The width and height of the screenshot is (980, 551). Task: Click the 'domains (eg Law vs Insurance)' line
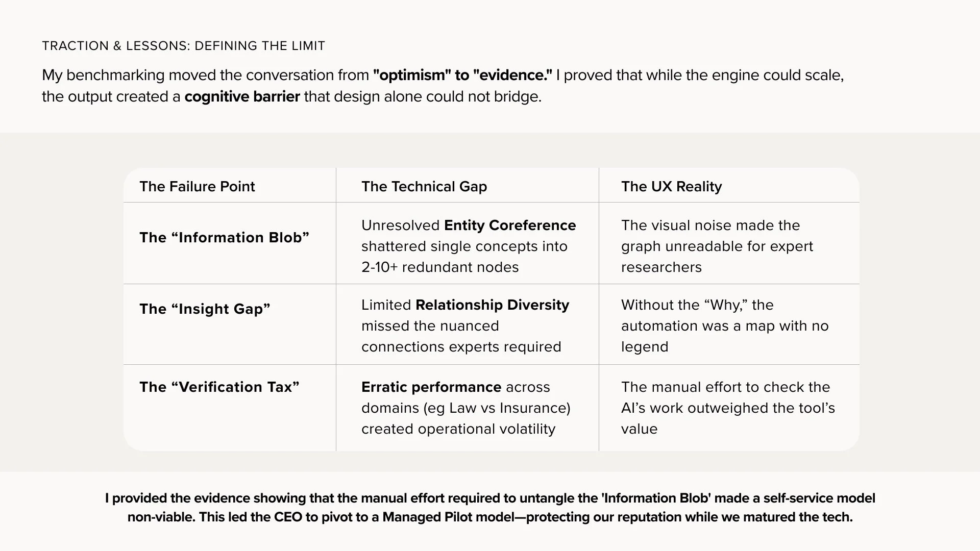465,408
